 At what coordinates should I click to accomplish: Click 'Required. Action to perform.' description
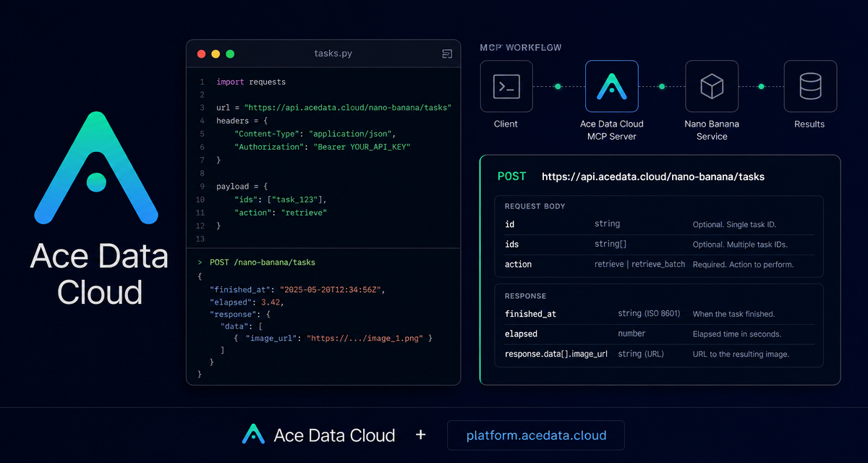(743, 264)
